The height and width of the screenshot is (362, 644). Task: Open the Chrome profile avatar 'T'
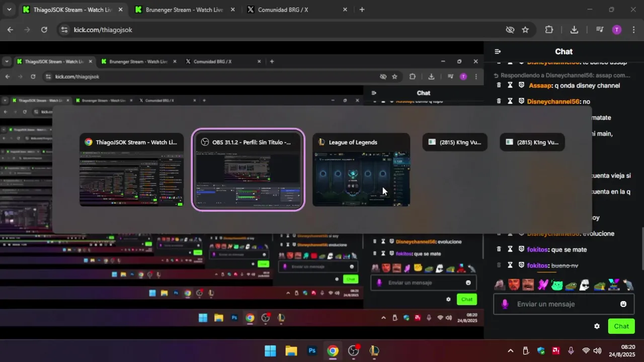[x=617, y=30]
